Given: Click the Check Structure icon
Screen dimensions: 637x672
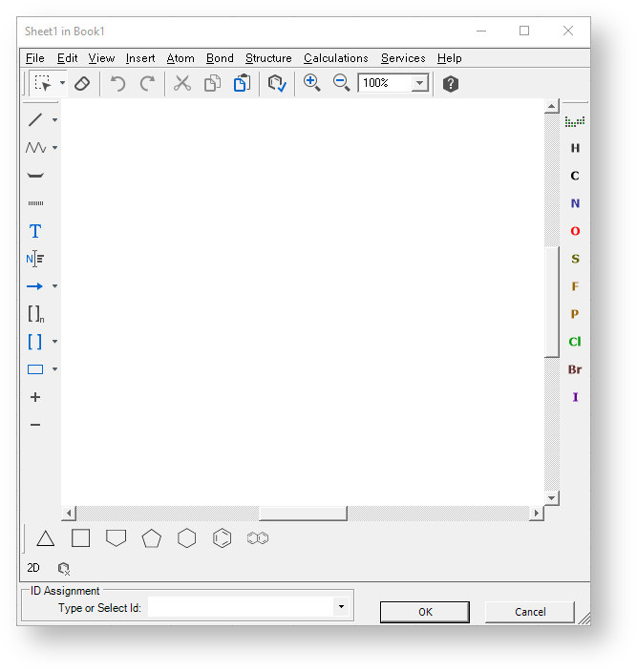Looking at the screenshot, I should tap(276, 84).
